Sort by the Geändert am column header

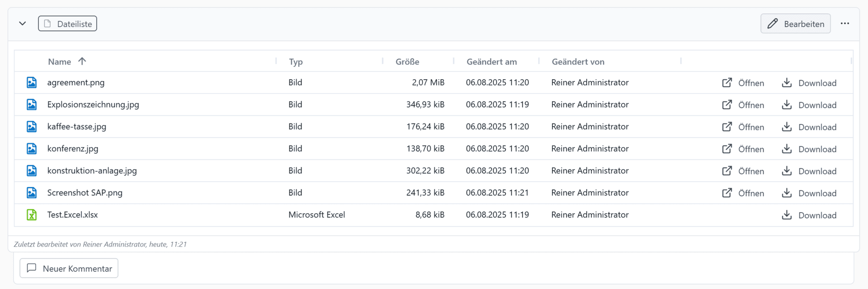tap(491, 62)
